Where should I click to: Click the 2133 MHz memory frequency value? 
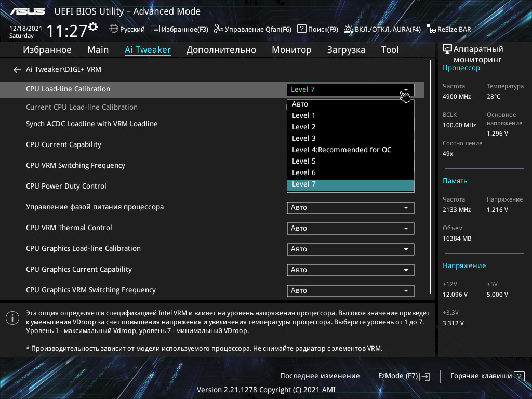coord(457,210)
